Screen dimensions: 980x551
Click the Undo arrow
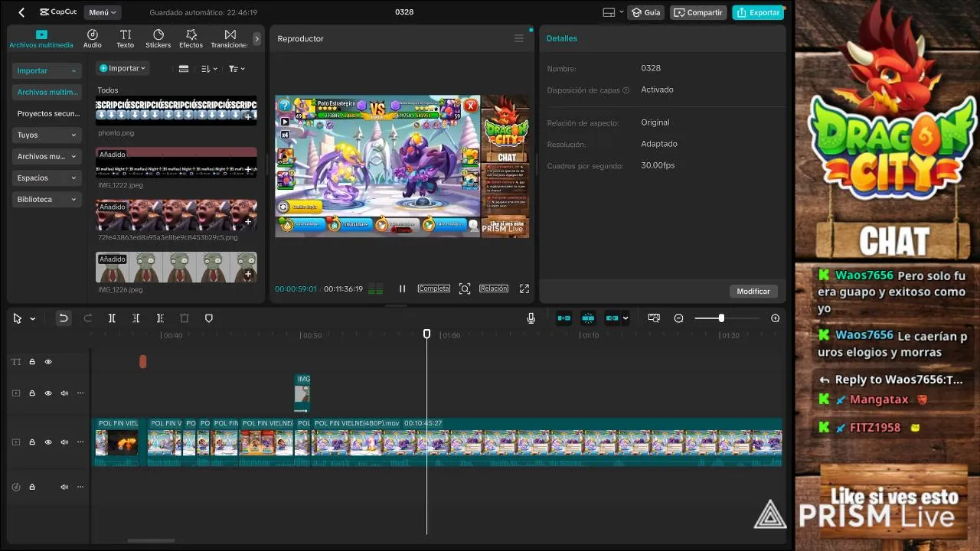(x=64, y=318)
